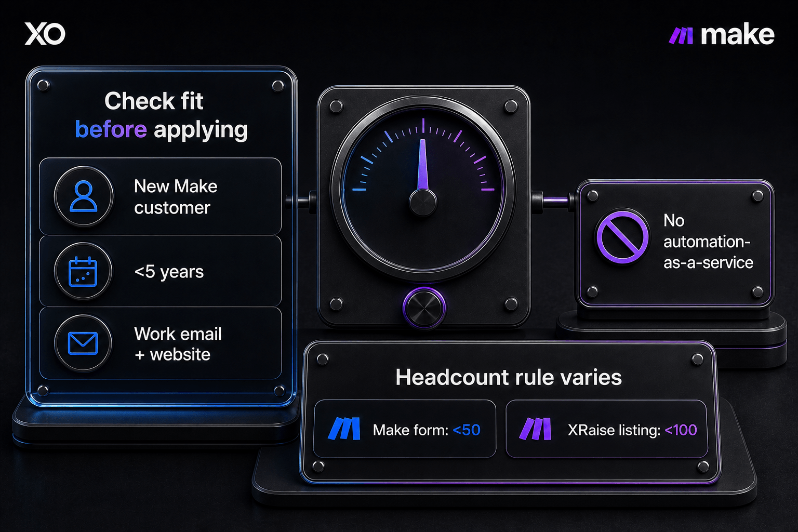Viewport: 798px width, 532px height.
Task: Select the calendar icon
Action: point(83,271)
